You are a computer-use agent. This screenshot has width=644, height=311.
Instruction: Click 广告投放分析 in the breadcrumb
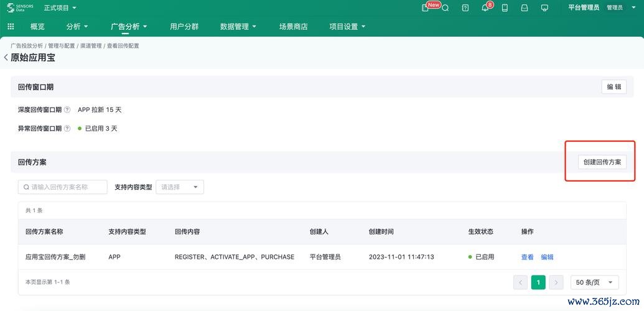pyautogui.click(x=27, y=46)
